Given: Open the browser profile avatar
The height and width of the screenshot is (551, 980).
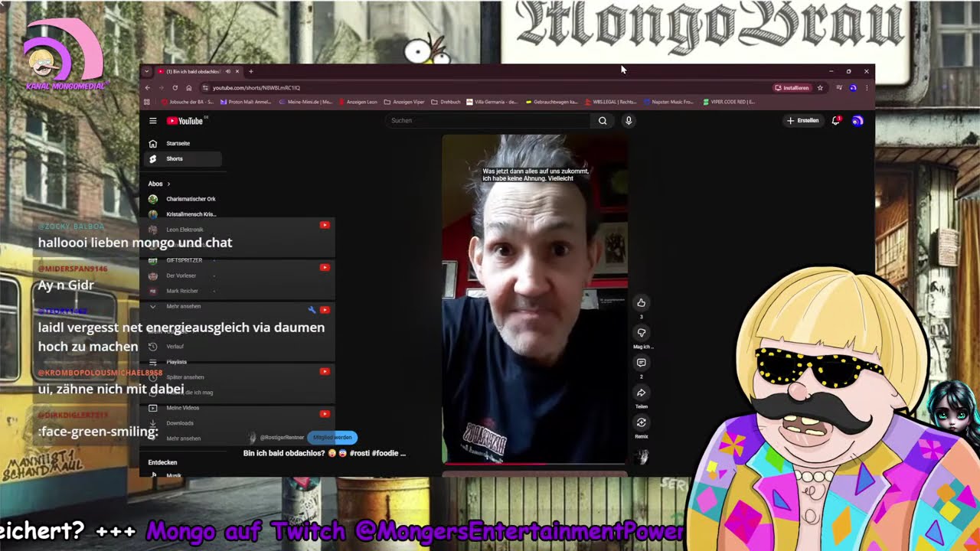Looking at the screenshot, I should [x=853, y=88].
